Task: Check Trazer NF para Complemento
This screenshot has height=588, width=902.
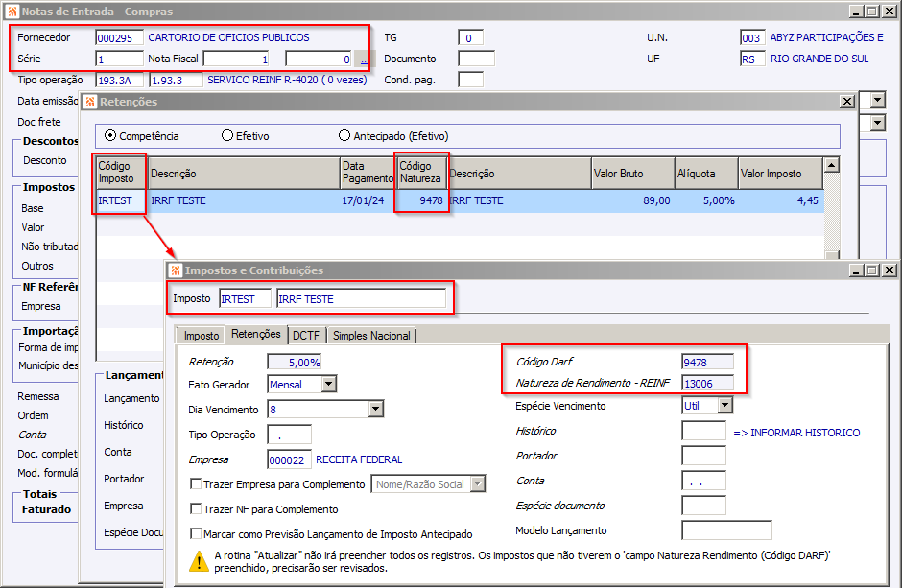Action: pyautogui.click(x=196, y=508)
